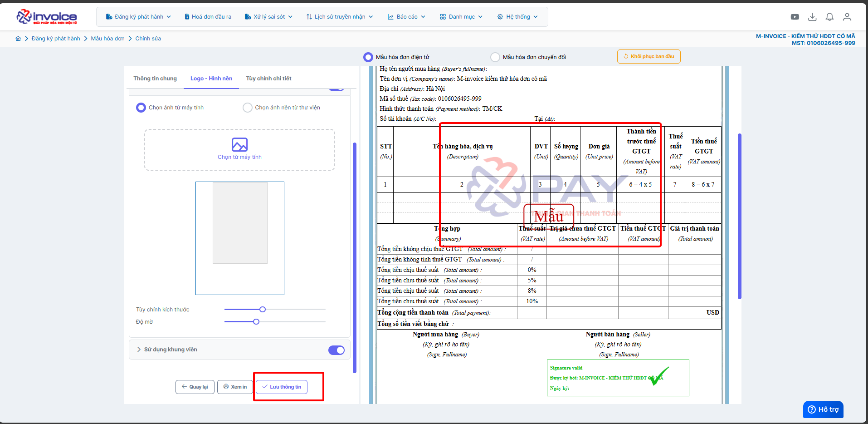This screenshot has width=868, height=424.
Task: Open the notifications bell
Action: tap(829, 17)
